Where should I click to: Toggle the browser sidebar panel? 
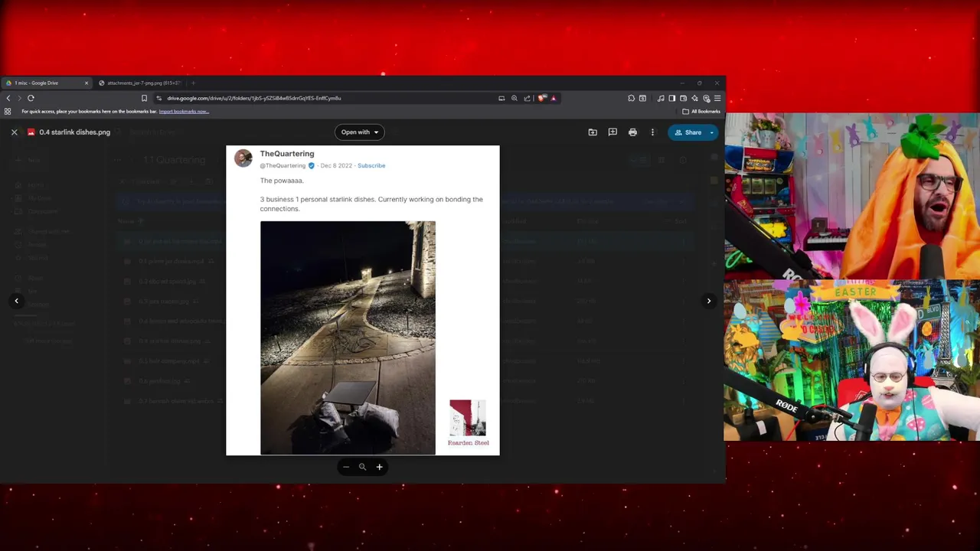point(671,98)
